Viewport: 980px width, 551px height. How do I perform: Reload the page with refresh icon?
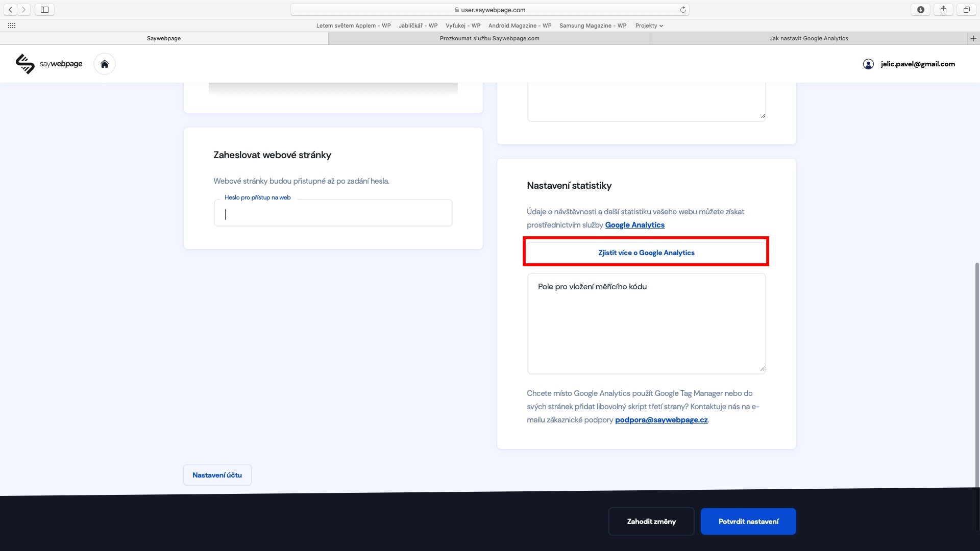coord(683,10)
